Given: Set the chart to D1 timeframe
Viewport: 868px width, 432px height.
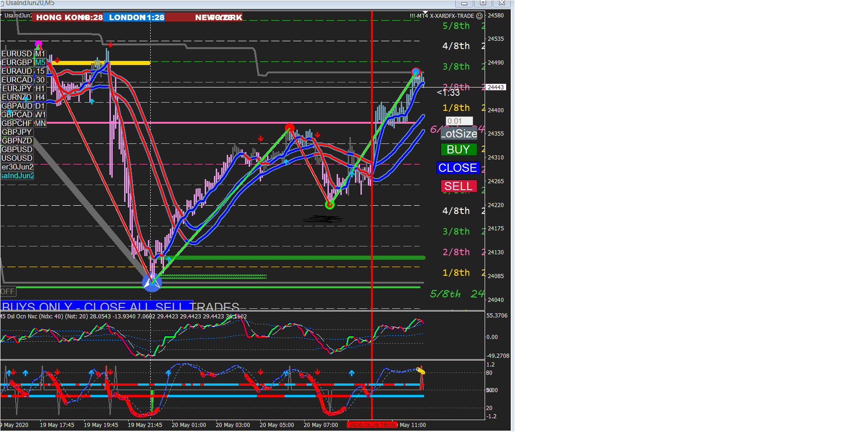Looking at the screenshot, I should (x=40, y=106).
